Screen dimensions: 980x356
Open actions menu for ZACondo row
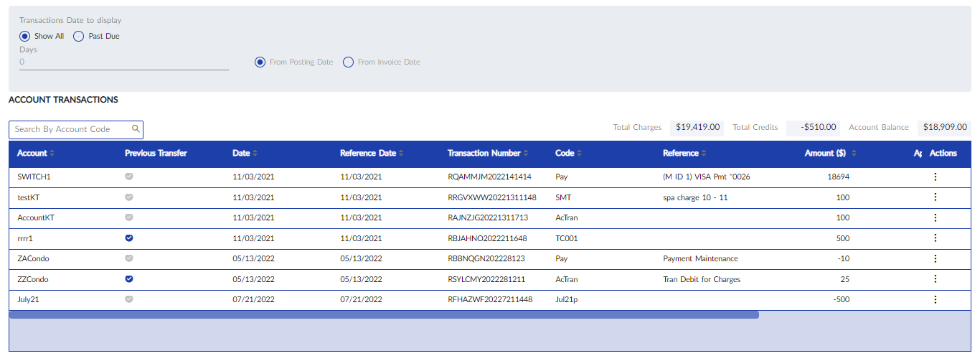(x=935, y=258)
